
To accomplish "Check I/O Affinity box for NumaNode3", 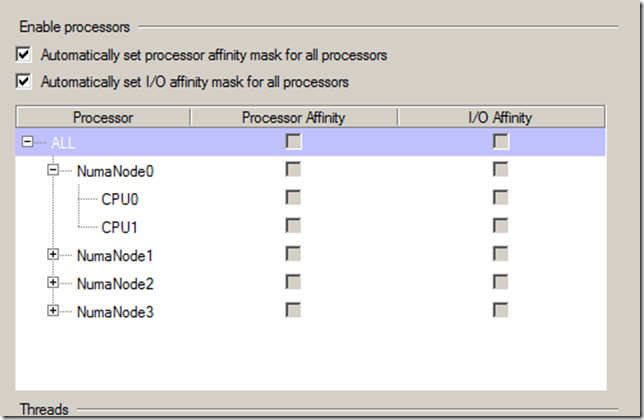I will pyautogui.click(x=500, y=311).
